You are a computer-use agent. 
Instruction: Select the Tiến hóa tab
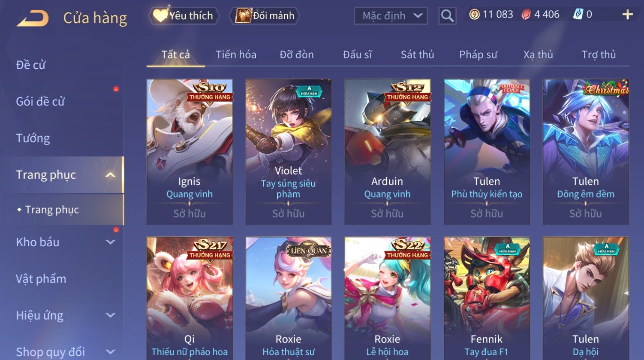coord(236,54)
